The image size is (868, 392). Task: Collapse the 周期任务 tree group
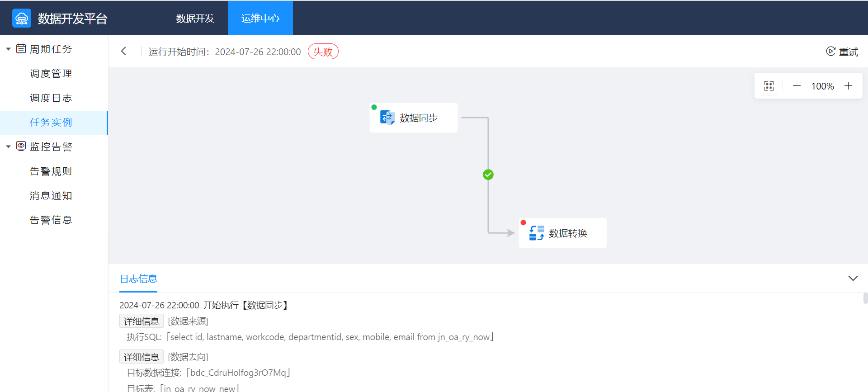click(8, 49)
